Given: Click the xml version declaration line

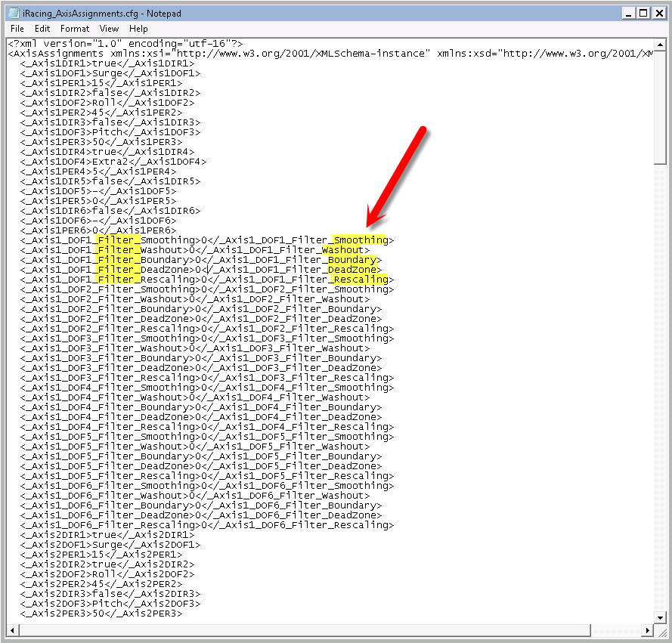Looking at the screenshot, I should [125, 44].
